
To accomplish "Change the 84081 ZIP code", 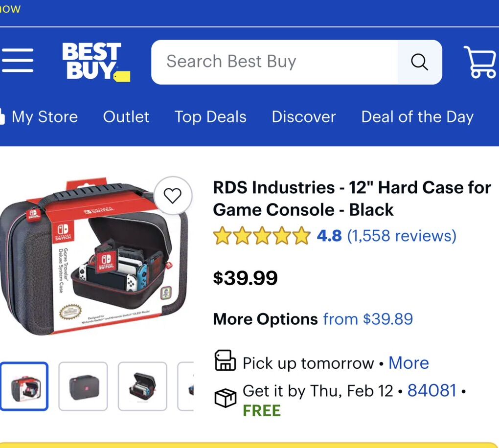I will click(x=432, y=390).
